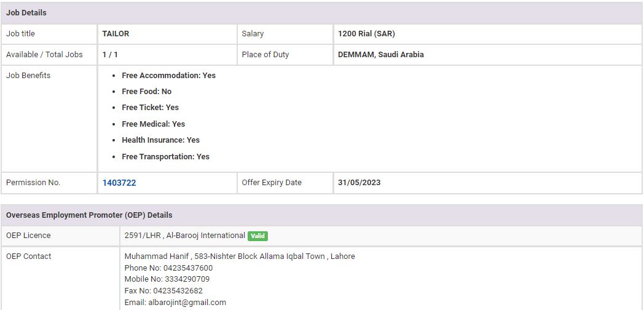
Task: Click the green Valid licence badge
Action: coord(257,236)
